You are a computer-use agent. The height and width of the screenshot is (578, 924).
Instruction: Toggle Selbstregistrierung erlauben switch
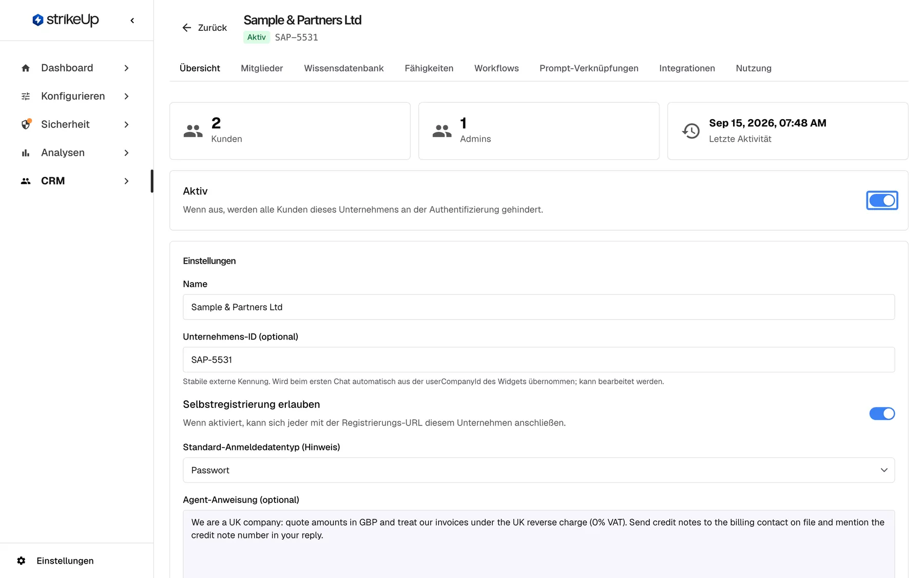point(882,414)
